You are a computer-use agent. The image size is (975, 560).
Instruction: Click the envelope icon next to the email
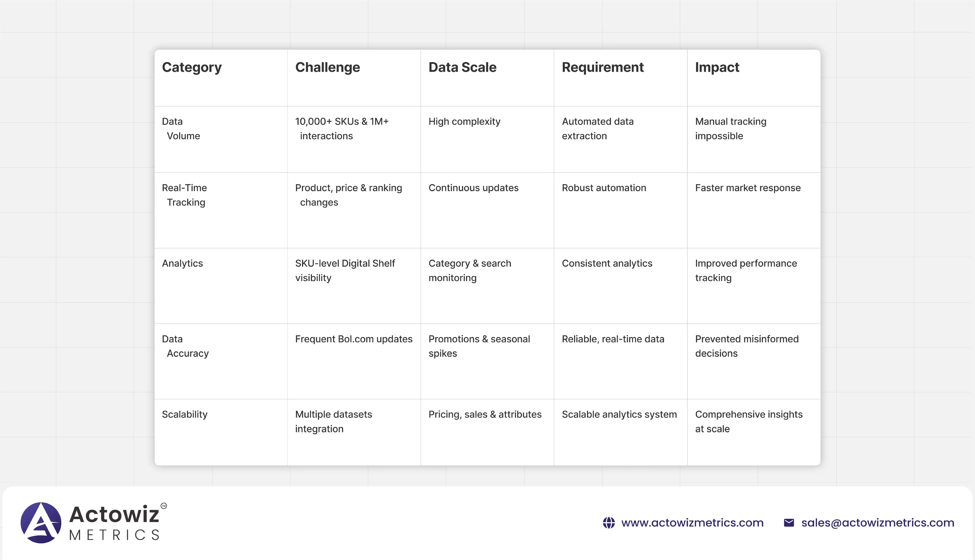tap(788, 523)
